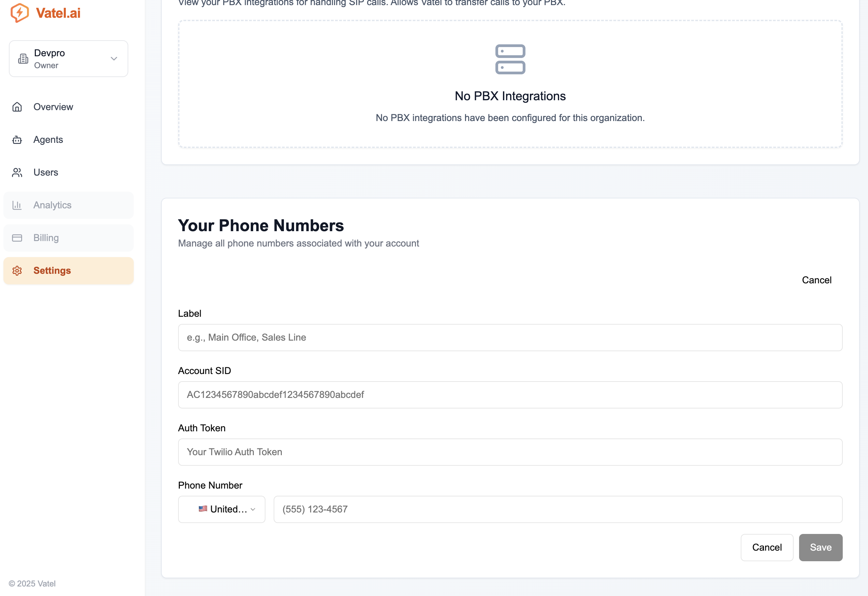Viewport: 868px width, 596px height.
Task: Select the Overview home icon
Action: coord(17,107)
